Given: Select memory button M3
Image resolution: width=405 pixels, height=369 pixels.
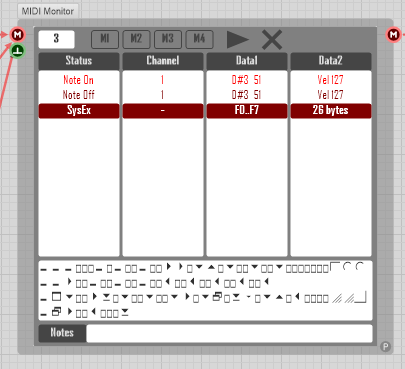Looking at the screenshot, I should tap(168, 39).
